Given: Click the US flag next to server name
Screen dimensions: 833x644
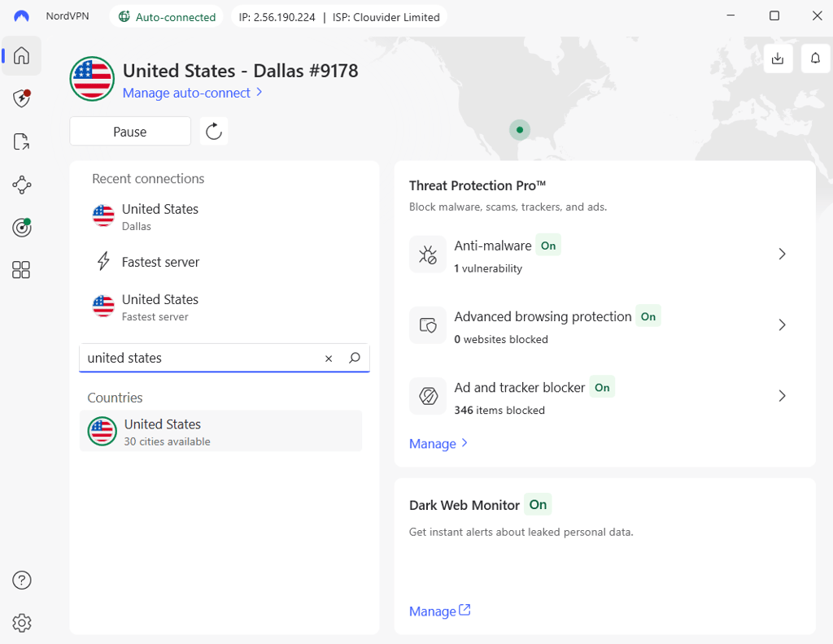Looking at the screenshot, I should coord(92,79).
